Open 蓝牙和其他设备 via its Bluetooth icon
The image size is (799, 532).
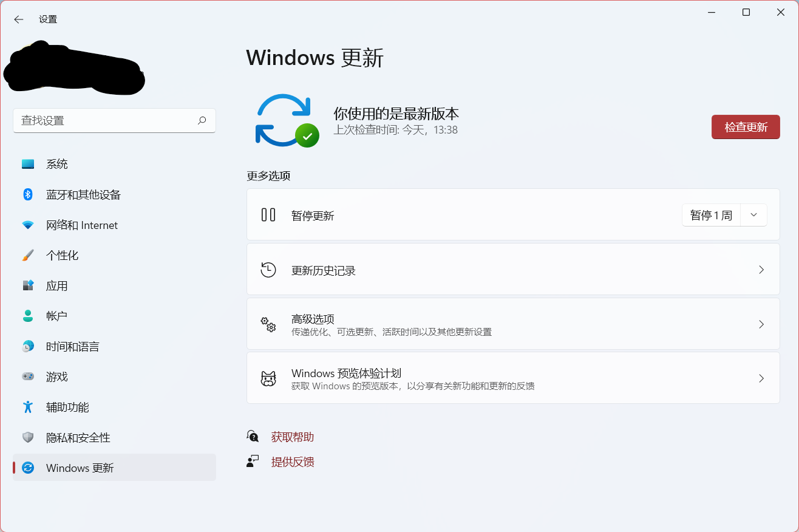(27, 194)
